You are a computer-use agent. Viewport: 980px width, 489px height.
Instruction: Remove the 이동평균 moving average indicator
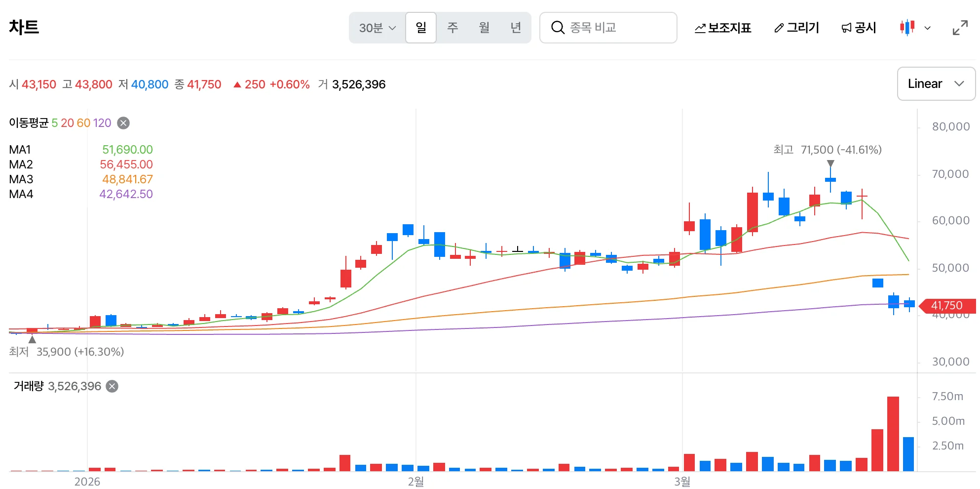coord(123,123)
